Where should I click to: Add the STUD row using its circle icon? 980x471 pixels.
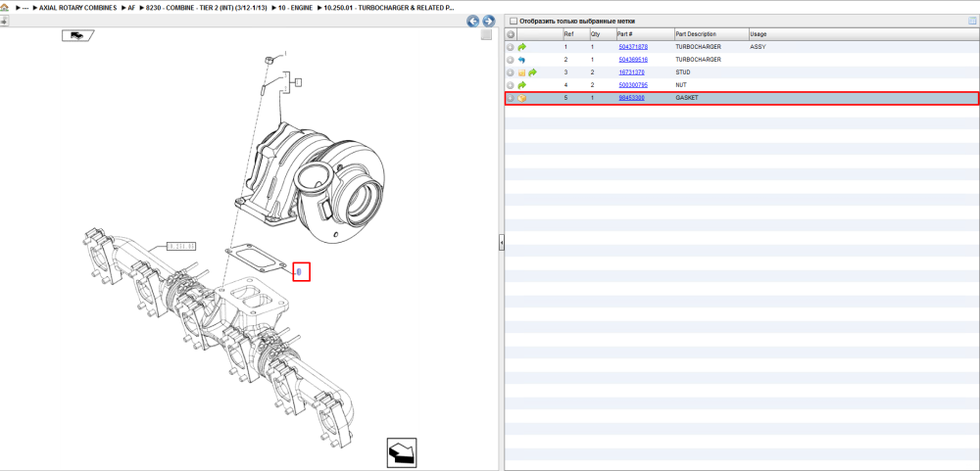point(511,72)
